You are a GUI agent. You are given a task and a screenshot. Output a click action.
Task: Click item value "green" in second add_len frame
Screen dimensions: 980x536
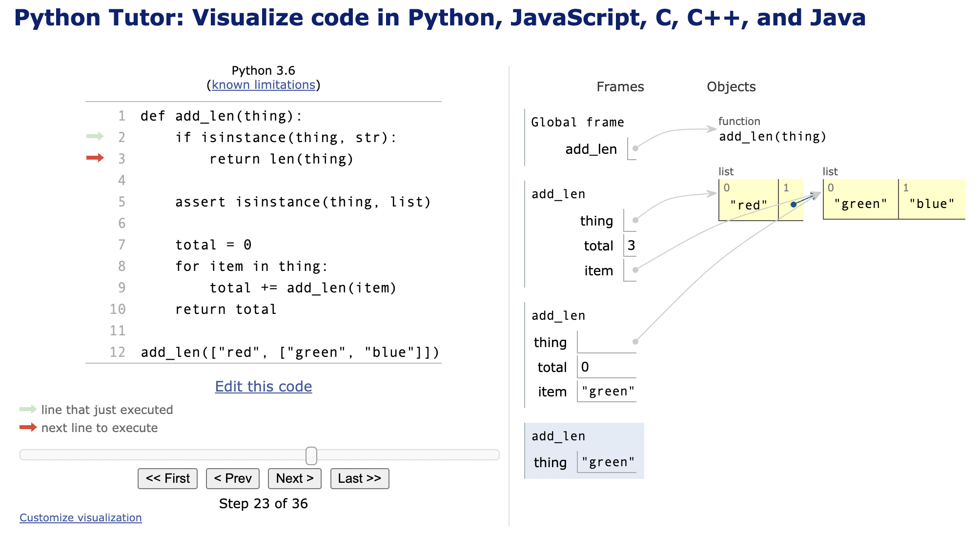[608, 392]
